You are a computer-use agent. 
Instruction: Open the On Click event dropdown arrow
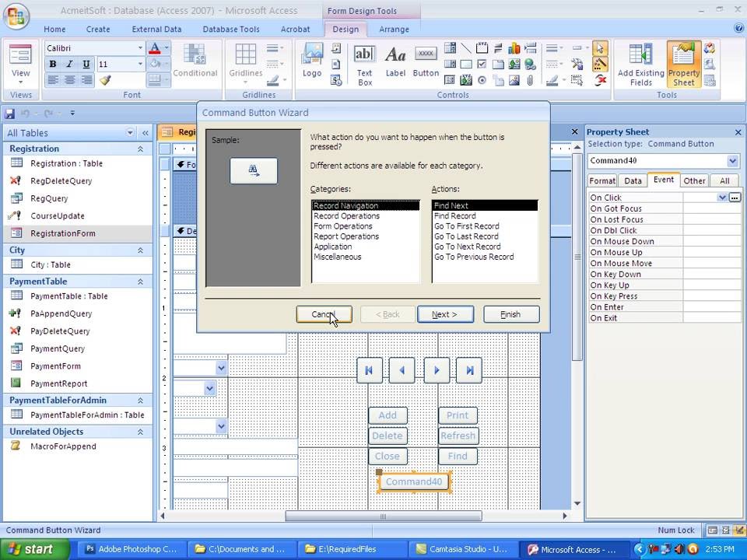(722, 197)
